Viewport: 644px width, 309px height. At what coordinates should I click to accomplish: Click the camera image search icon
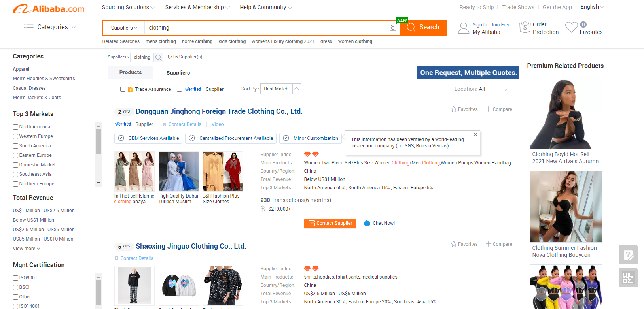pyautogui.click(x=392, y=28)
